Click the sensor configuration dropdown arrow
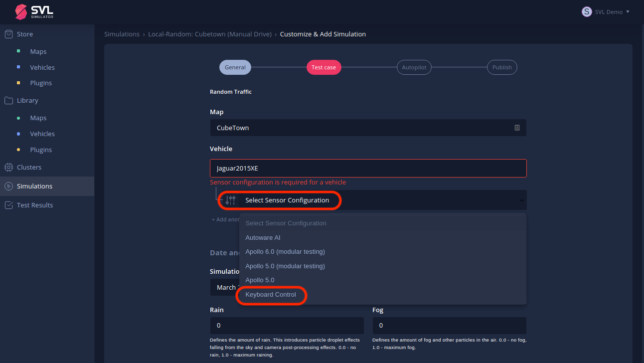Viewport: 644px width, 363px height. coord(521,200)
